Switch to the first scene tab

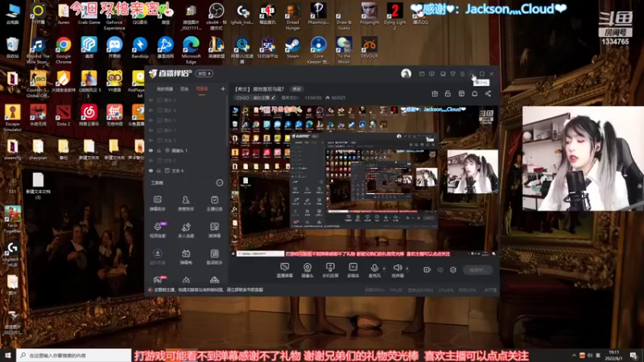165,89
